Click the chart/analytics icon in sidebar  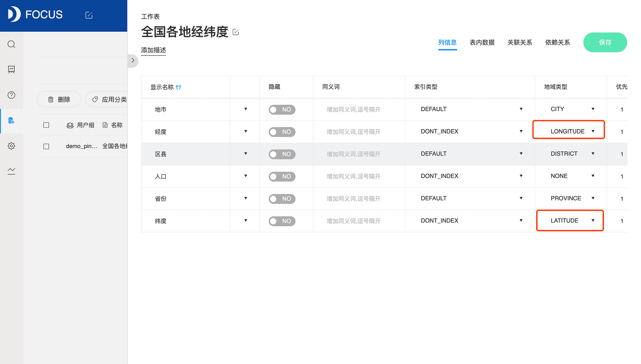[12, 69]
